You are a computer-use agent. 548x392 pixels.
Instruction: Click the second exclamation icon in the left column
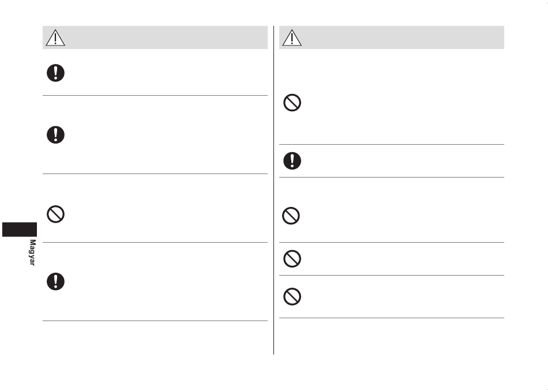[55, 135]
